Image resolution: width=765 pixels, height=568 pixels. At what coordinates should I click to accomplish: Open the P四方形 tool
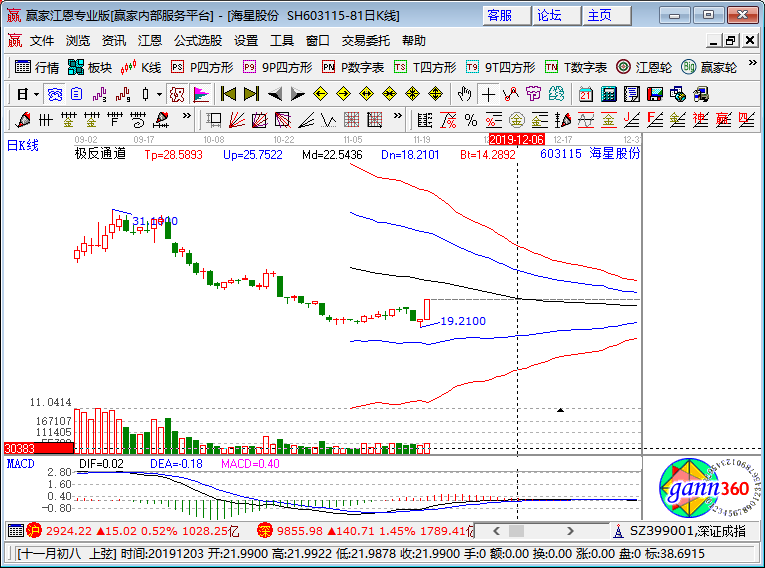[x=202, y=67]
